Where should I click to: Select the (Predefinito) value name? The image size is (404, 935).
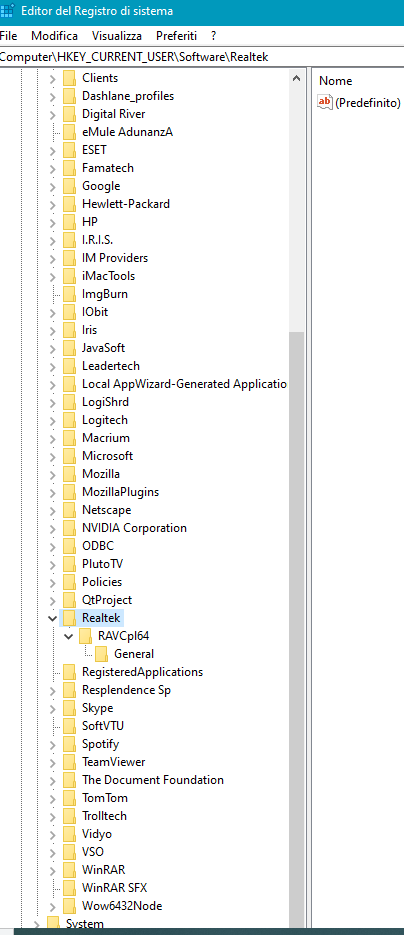pyautogui.click(x=368, y=103)
